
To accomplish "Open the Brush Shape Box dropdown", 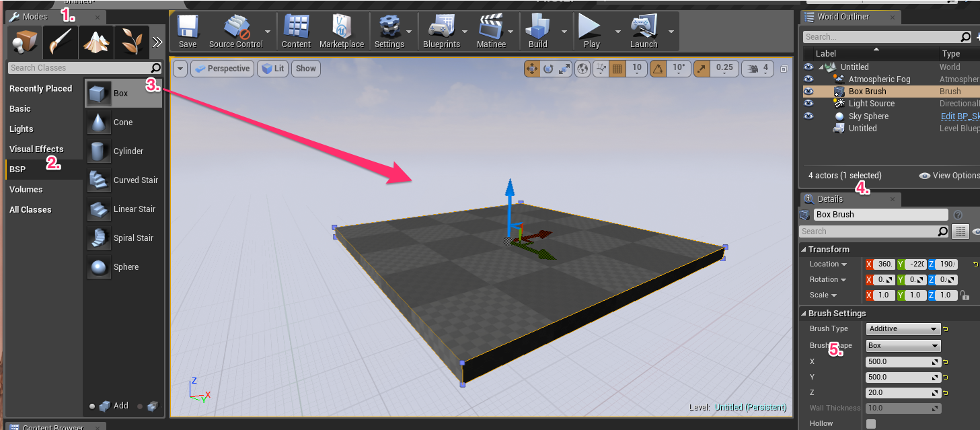I will [x=903, y=346].
